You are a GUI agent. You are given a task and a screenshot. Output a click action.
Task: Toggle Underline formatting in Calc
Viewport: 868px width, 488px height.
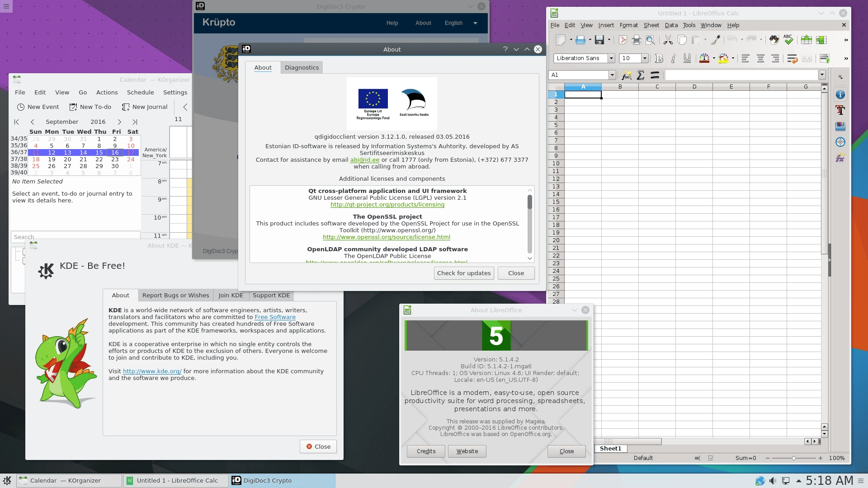687,58
